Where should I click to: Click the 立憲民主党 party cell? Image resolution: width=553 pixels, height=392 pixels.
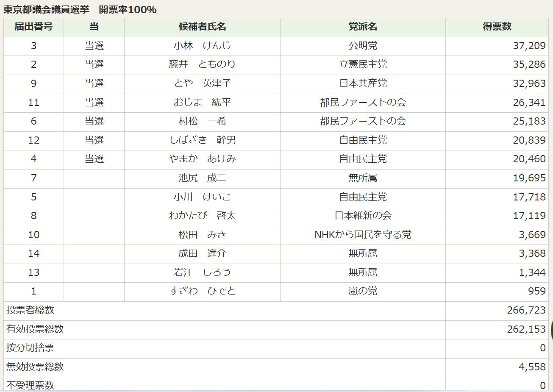363,64
